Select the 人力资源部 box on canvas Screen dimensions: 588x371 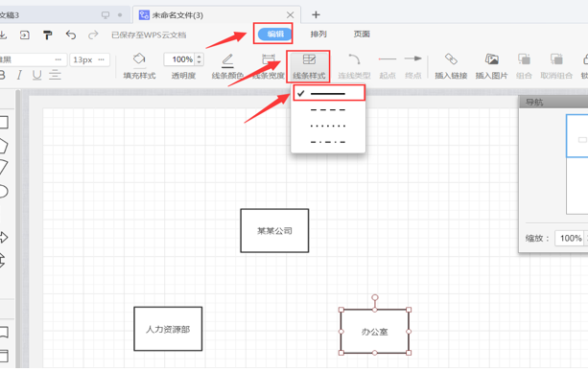(168, 329)
